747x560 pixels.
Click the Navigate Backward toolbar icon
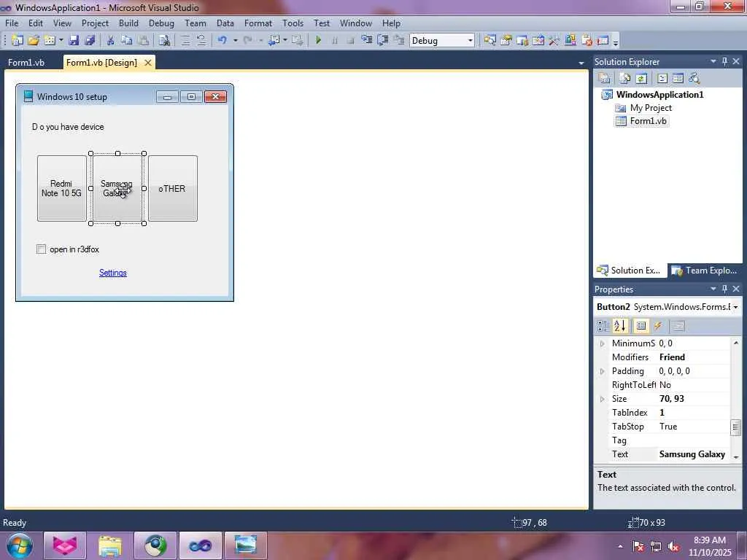point(274,41)
